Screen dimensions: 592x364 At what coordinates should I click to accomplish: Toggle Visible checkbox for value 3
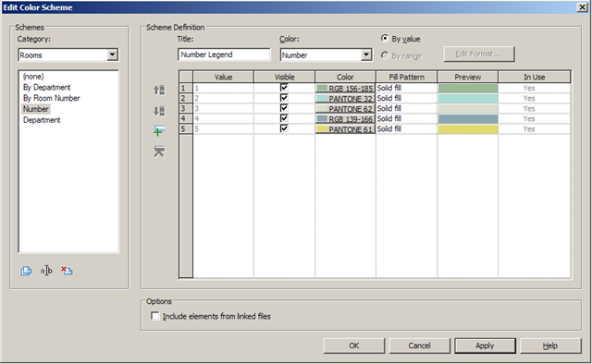coord(284,108)
